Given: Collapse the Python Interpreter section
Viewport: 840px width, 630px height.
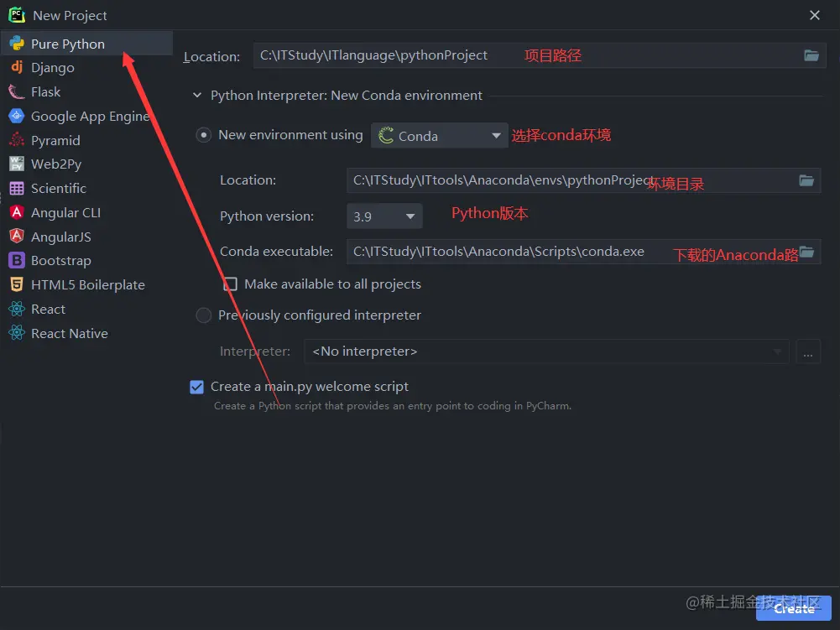Looking at the screenshot, I should [197, 95].
